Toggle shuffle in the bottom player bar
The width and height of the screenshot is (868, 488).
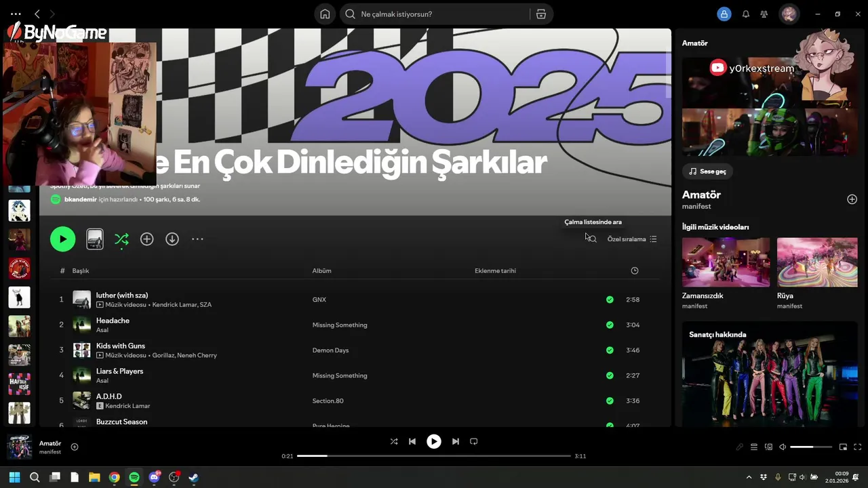click(x=394, y=441)
